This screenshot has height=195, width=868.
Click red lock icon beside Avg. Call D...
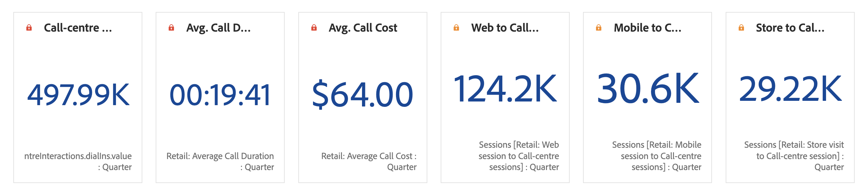tap(171, 28)
